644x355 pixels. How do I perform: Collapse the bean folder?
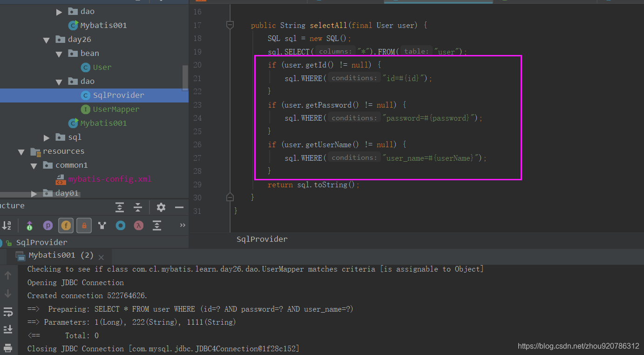point(59,54)
